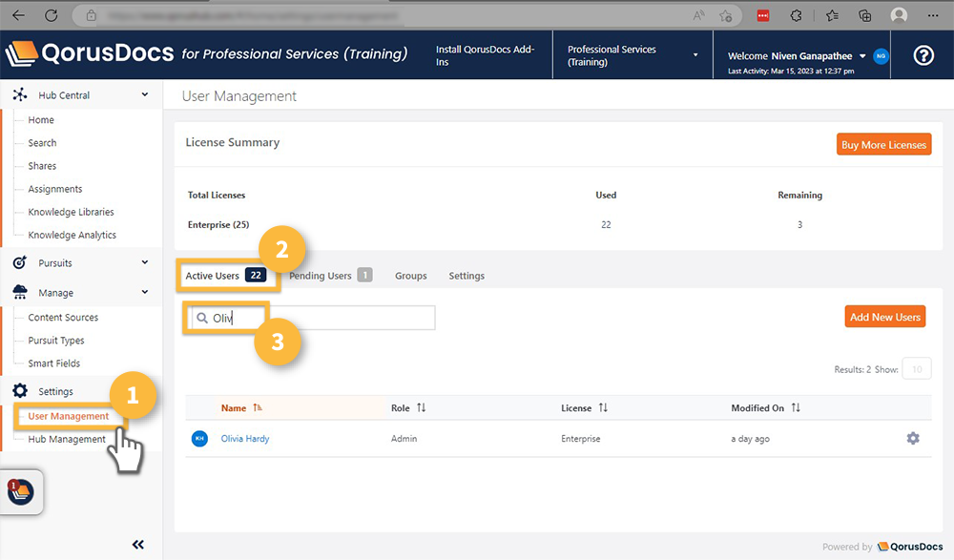Click Install QorusDocs Add-Ins link
Screen dimensions: 954x560
pos(485,55)
